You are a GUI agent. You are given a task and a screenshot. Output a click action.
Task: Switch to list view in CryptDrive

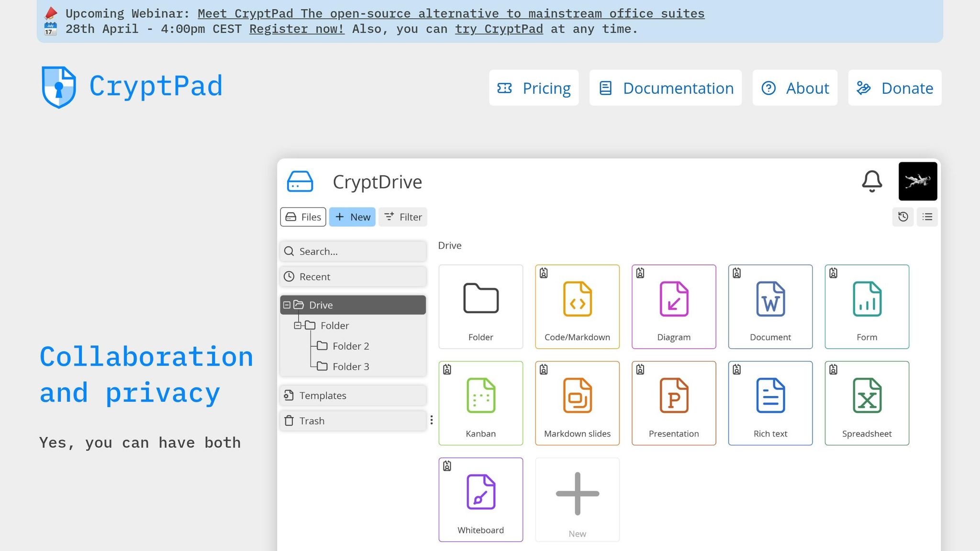click(x=927, y=217)
